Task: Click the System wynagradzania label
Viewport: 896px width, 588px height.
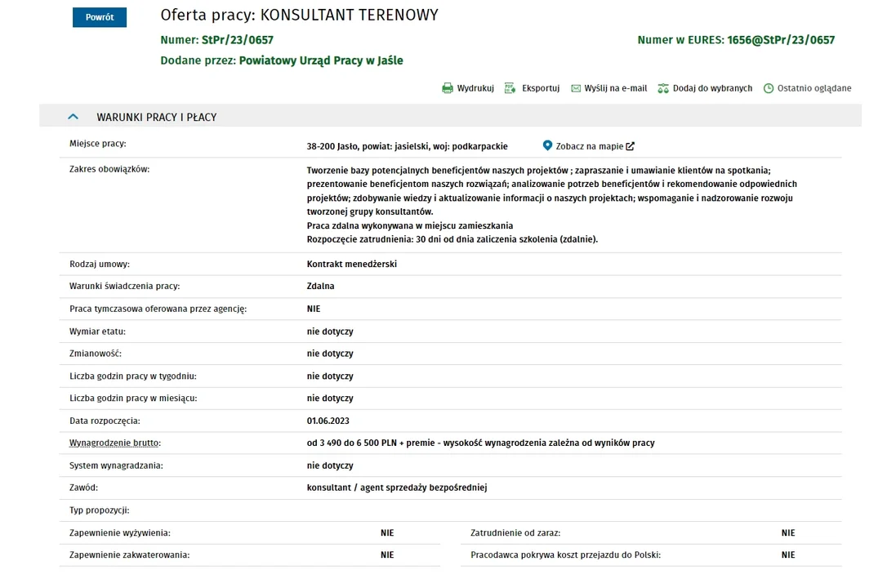Action: click(116, 465)
